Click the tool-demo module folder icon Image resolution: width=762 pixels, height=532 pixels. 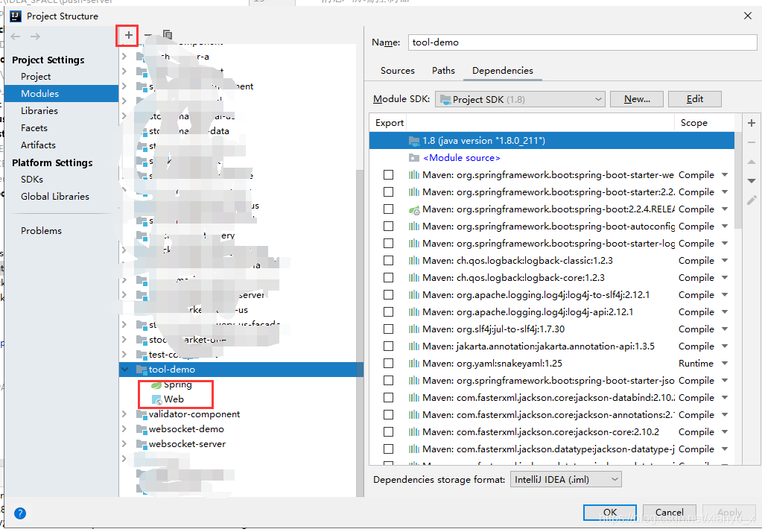click(x=142, y=369)
